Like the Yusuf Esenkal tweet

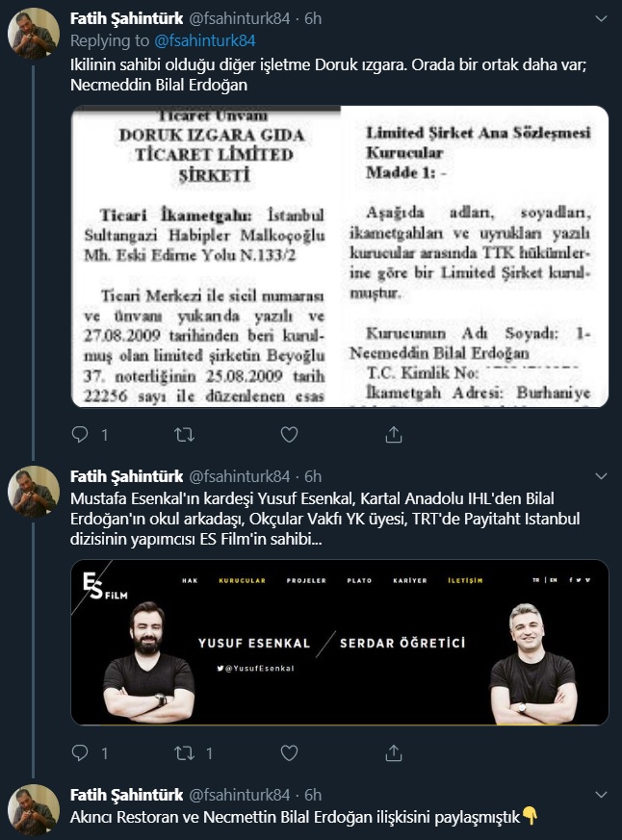[289, 753]
